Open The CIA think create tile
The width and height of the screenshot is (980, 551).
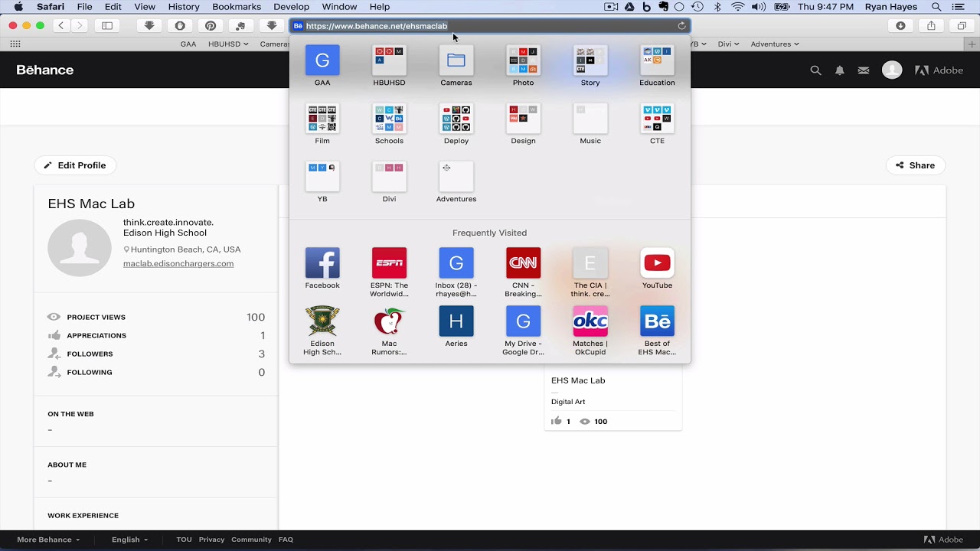[x=590, y=263]
